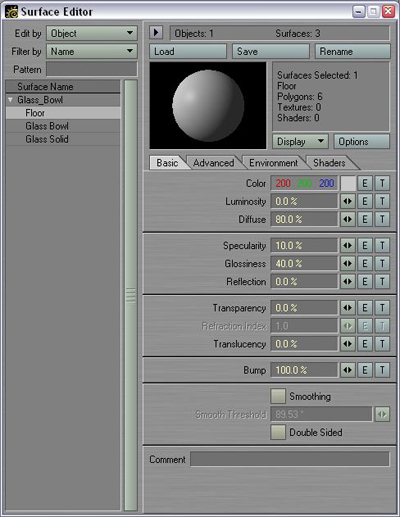This screenshot has height=517, width=400.
Task: Click the Reflection slider arrows button
Action: point(347,282)
